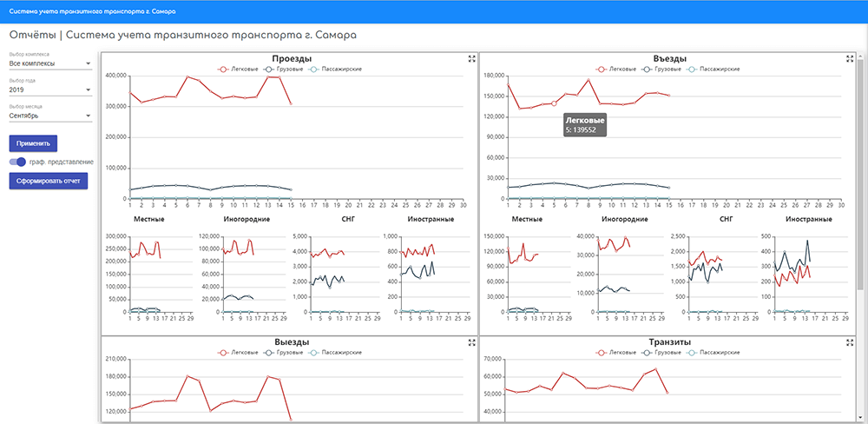Open the Выбор года dropdown showing 2019

coord(50,89)
